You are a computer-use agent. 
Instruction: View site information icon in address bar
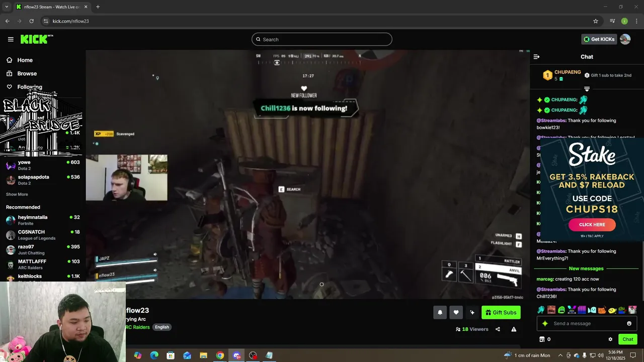click(x=46, y=21)
